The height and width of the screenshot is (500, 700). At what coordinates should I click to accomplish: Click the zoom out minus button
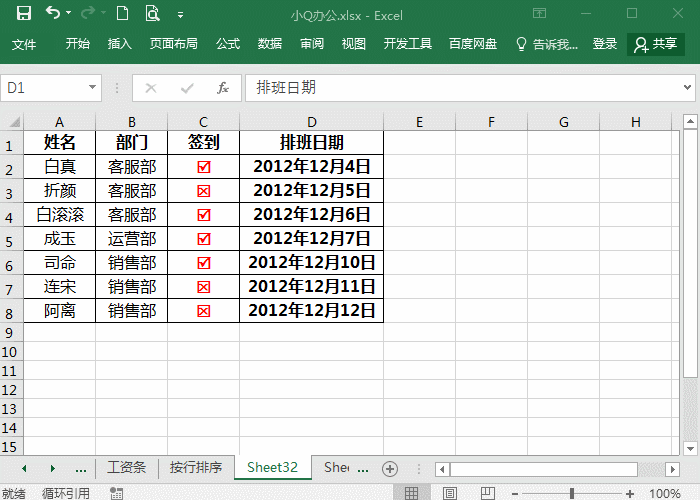[515, 494]
